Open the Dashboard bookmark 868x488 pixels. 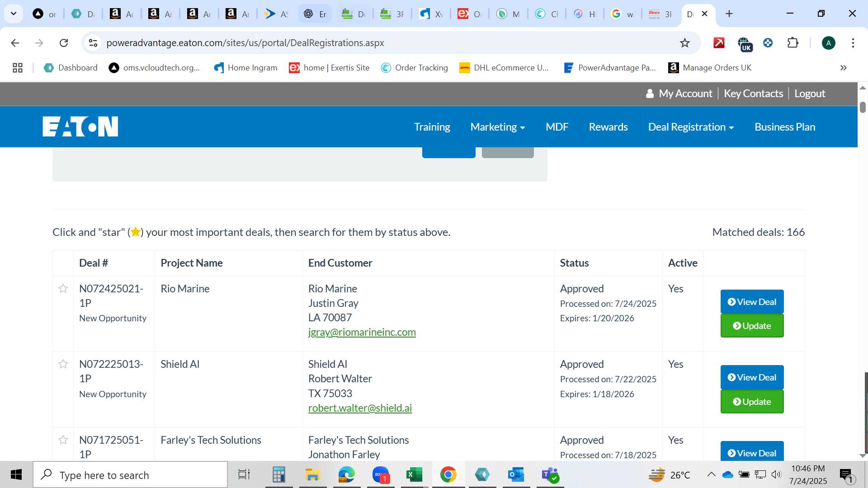click(x=71, y=68)
